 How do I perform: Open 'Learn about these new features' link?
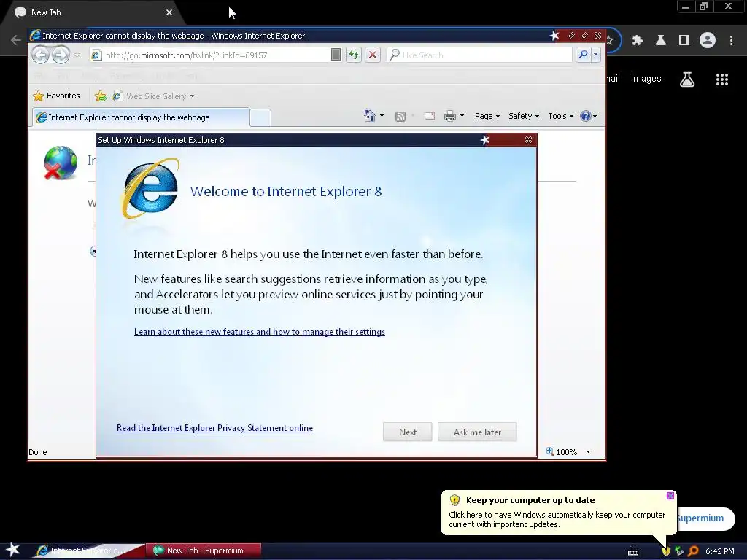click(260, 332)
